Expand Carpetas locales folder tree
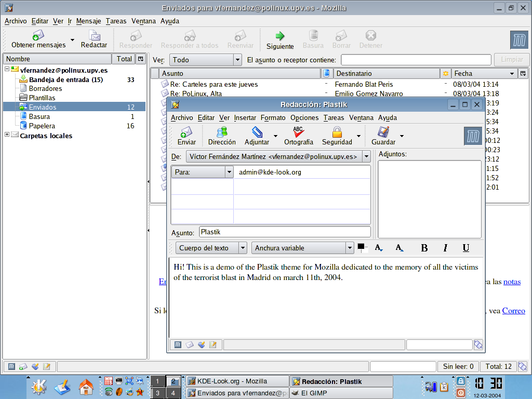The width and height of the screenshot is (532, 399). 7,135
